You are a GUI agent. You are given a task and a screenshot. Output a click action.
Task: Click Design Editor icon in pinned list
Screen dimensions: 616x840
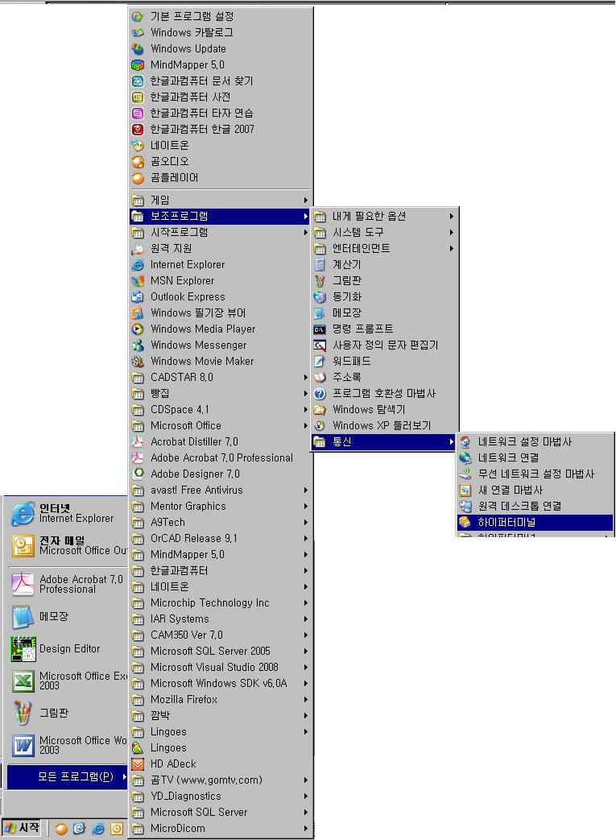click(23, 649)
